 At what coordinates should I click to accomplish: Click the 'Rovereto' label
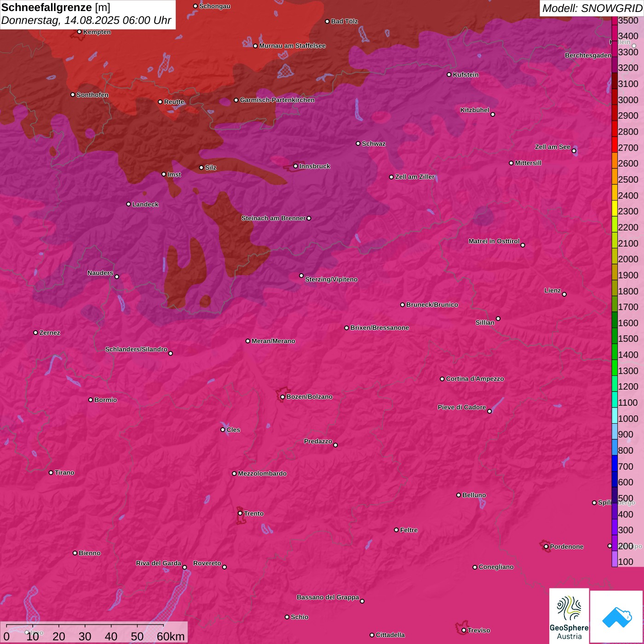coord(207,563)
